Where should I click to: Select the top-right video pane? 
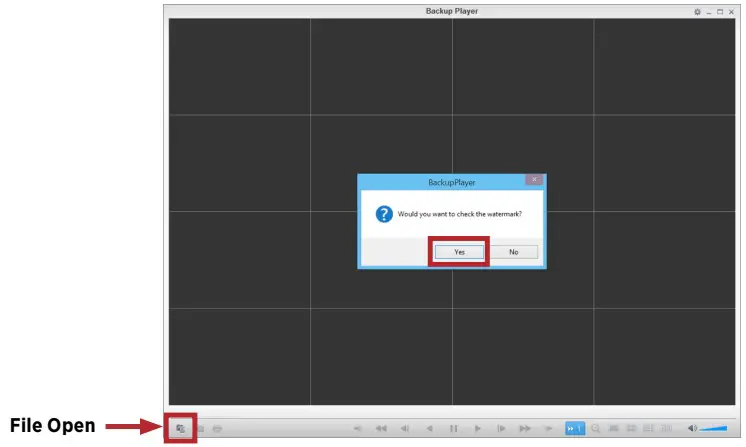[x=665, y=67]
